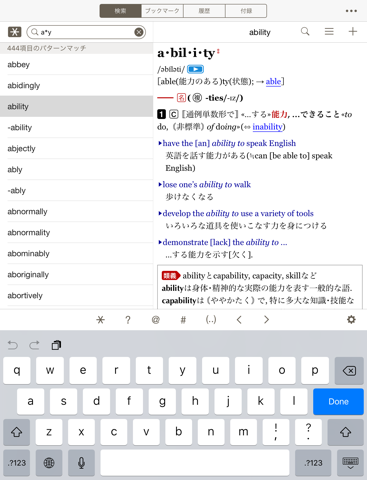Viewport: 367px width, 480px height.
Task: Open the magnifier search in entry
Action: 305,32
